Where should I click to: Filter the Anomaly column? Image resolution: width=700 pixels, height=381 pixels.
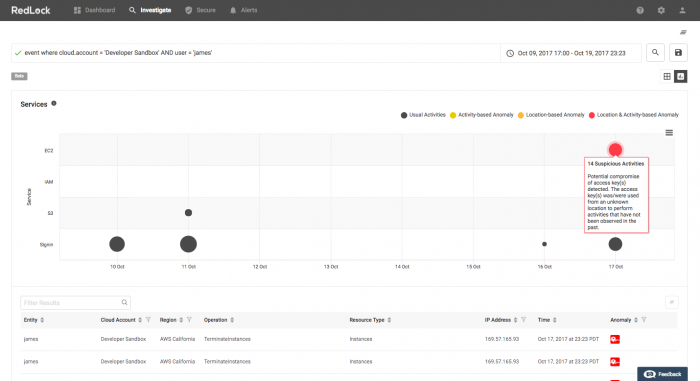[x=644, y=320]
